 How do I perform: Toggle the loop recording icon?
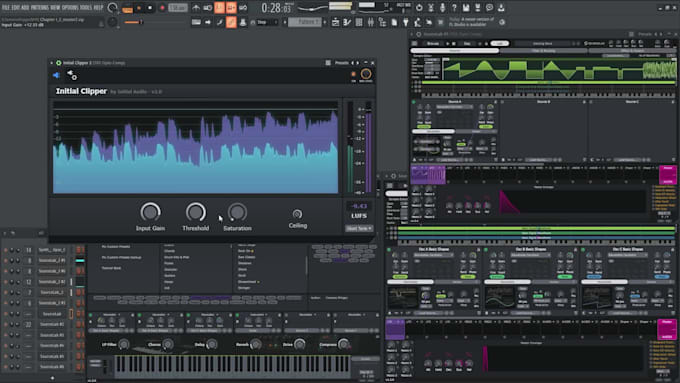point(243,8)
